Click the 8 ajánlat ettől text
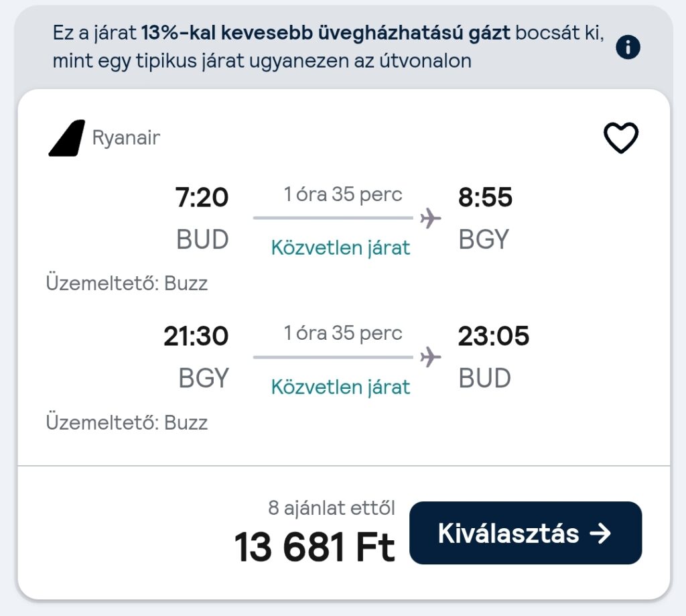Viewport: 686px width, 616px height. 332,508
